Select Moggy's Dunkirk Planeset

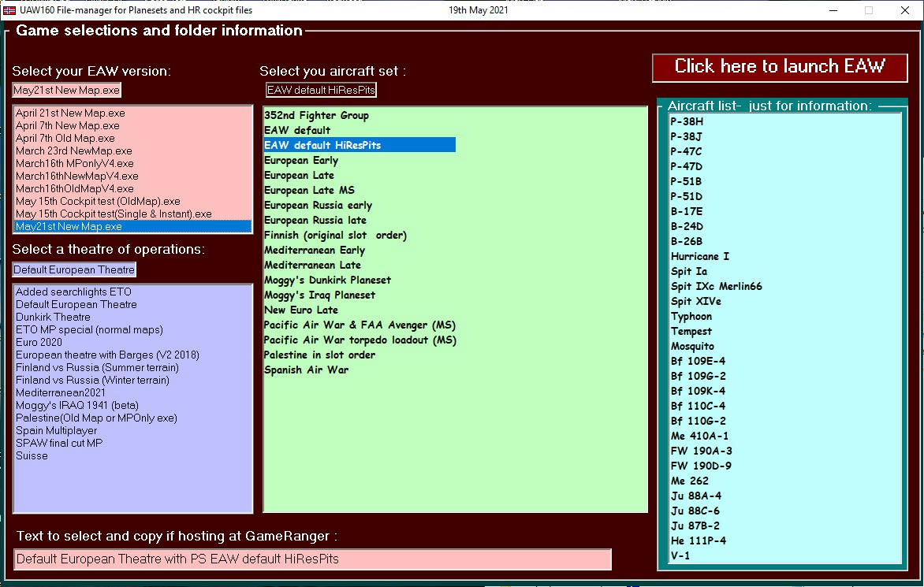327,280
